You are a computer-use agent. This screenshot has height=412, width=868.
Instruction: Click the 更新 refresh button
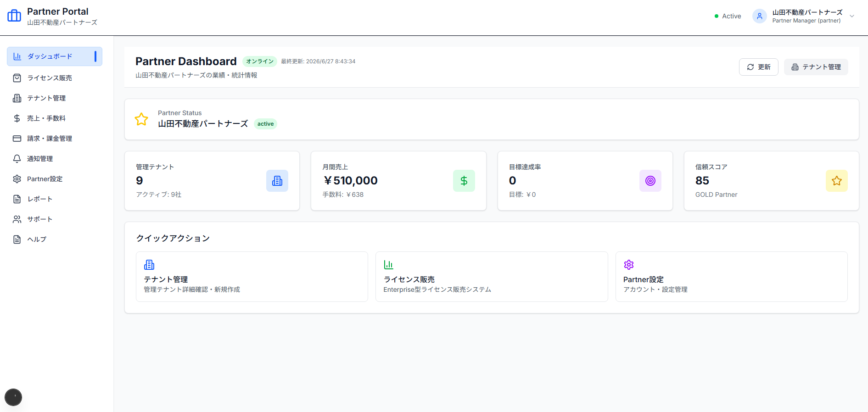(758, 67)
